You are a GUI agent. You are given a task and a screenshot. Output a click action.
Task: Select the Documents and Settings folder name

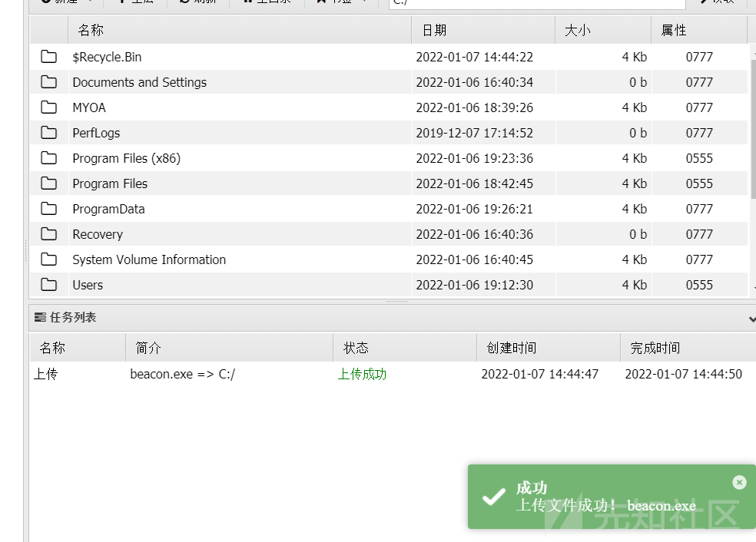pos(139,82)
